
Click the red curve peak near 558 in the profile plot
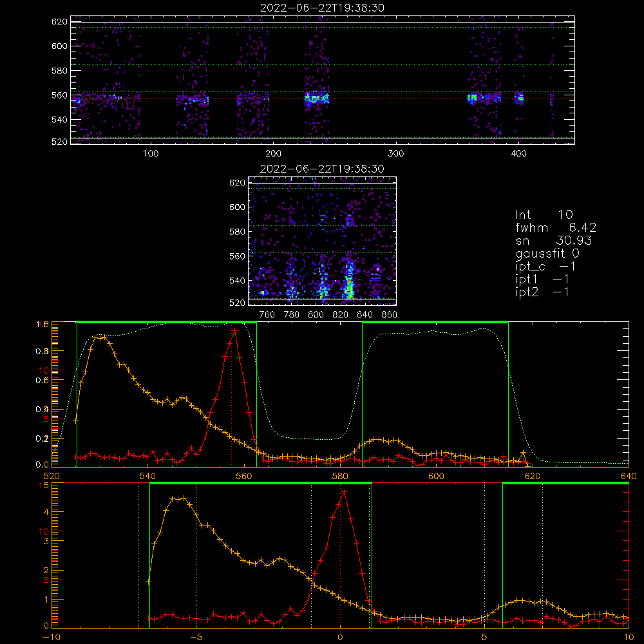click(x=234, y=330)
